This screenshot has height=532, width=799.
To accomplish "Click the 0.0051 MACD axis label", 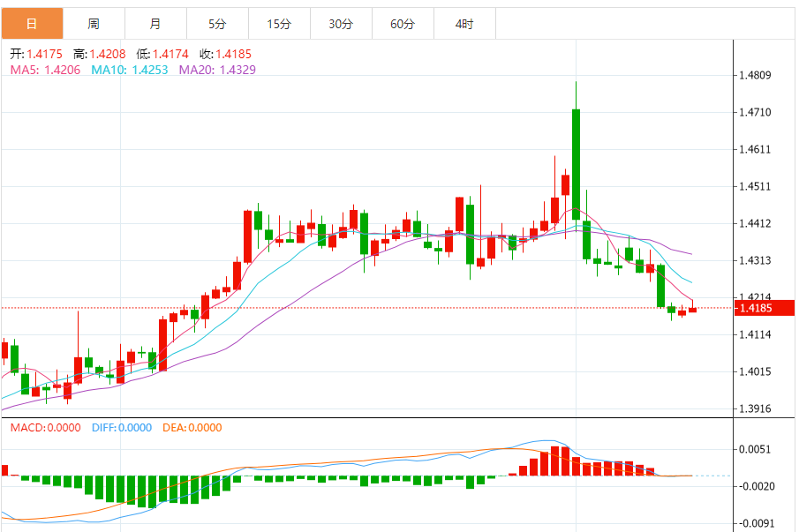I will coord(755,450).
